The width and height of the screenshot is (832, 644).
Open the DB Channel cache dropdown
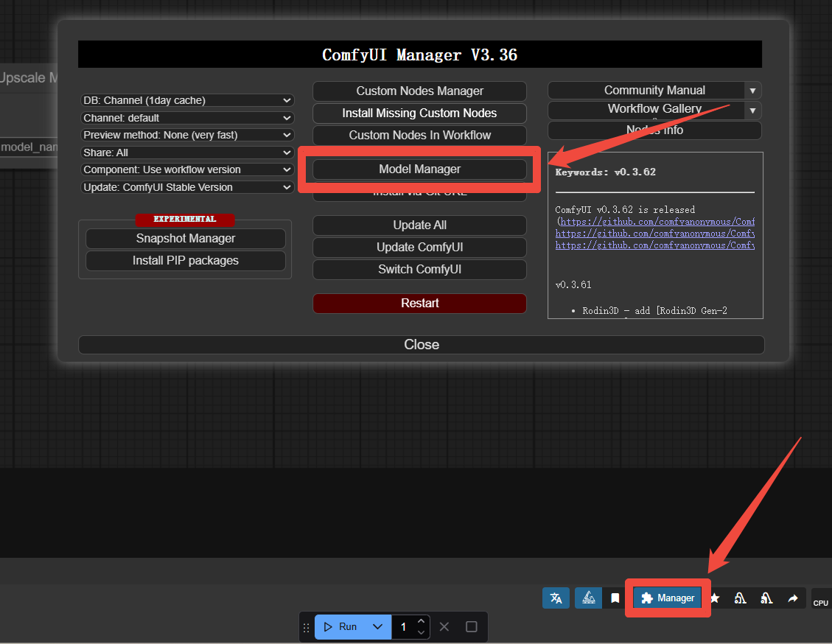pos(187,100)
